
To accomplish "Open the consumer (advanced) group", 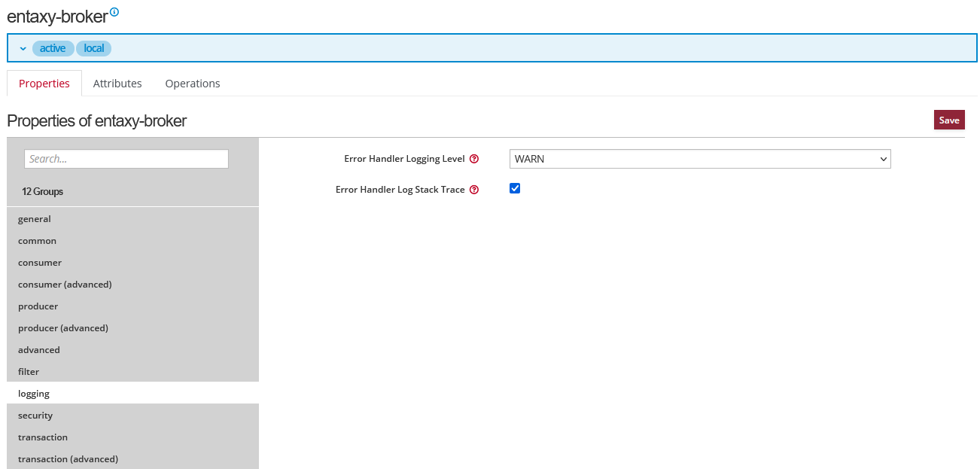I will (x=65, y=285).
